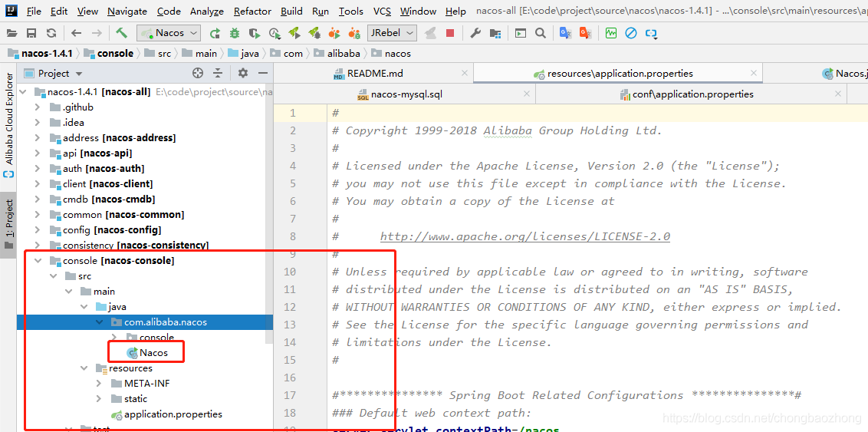Open the Navigate menu

click(127, 11)
